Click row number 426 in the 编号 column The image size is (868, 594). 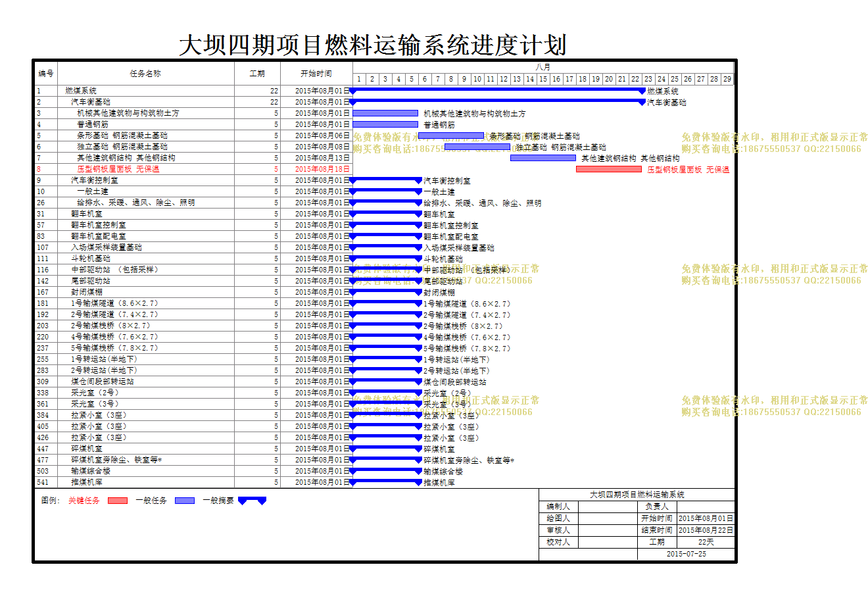click(43, 437)
